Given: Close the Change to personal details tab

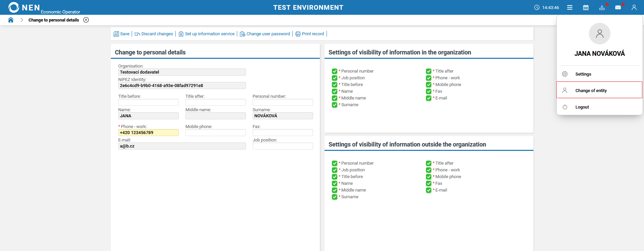Looking at the screenshot, I should coord(86,20).
